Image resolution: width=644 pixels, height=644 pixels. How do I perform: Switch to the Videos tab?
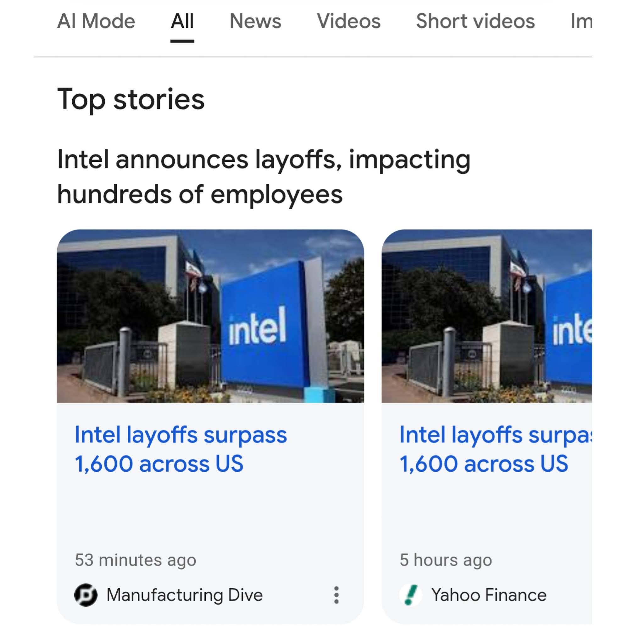click(x=349, y=21)
